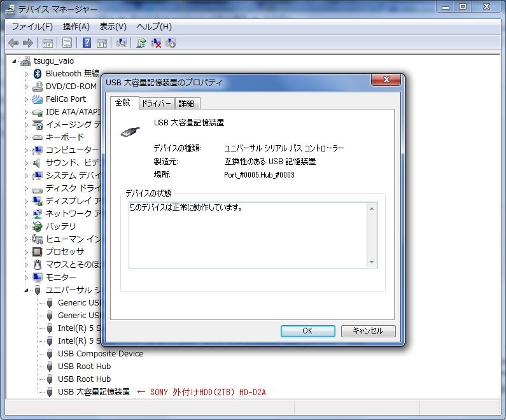This screenshot has height=420, width=506.
Task: Select the 全般 tab
Action: pos(123,102)
